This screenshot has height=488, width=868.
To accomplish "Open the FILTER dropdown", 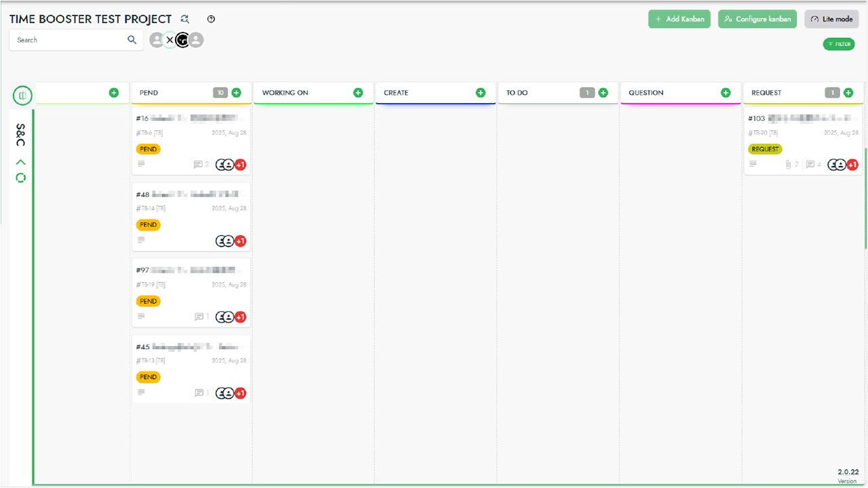I will [x=839, y=44].
